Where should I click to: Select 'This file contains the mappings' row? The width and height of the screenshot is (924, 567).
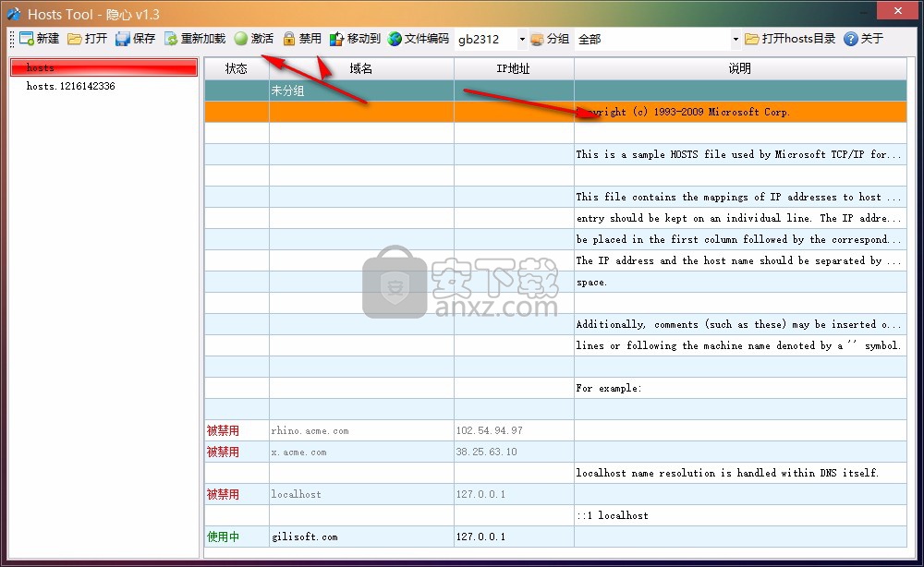tap(555, 197)
